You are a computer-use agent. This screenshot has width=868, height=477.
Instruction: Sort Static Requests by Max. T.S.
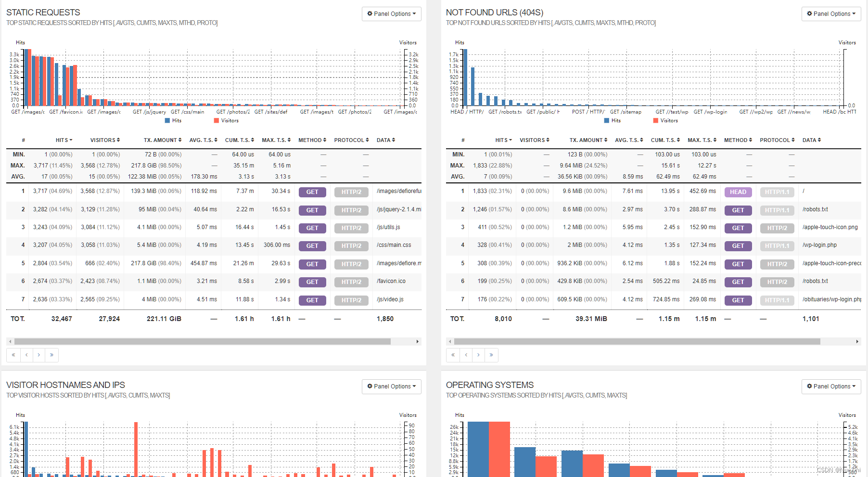(x=276, y=140)
